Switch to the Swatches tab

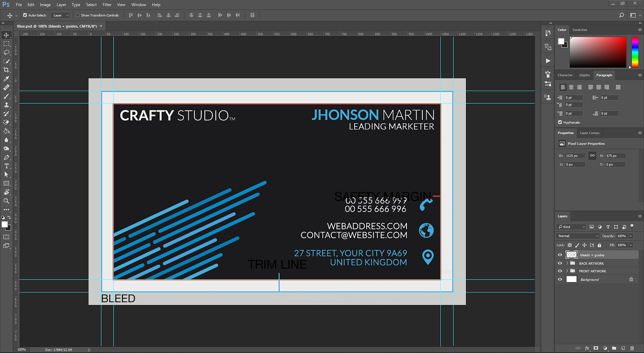(x=580, y=30)
